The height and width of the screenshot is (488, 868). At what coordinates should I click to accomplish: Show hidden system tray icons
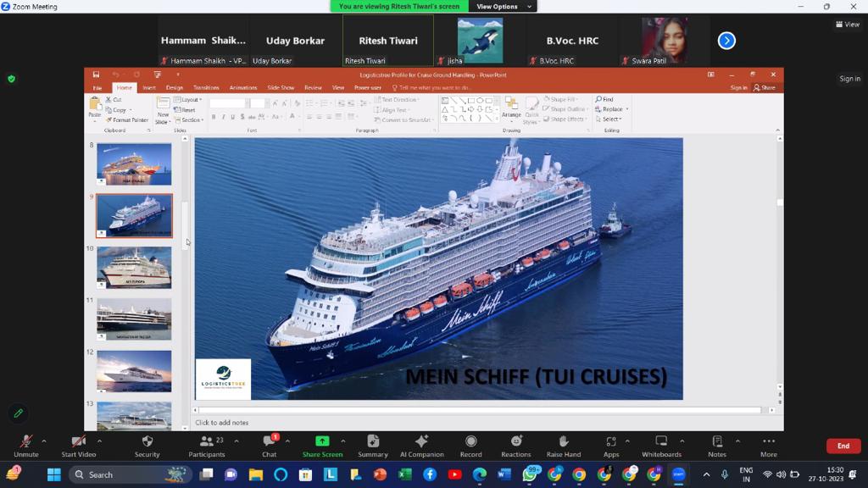(706, 474)
